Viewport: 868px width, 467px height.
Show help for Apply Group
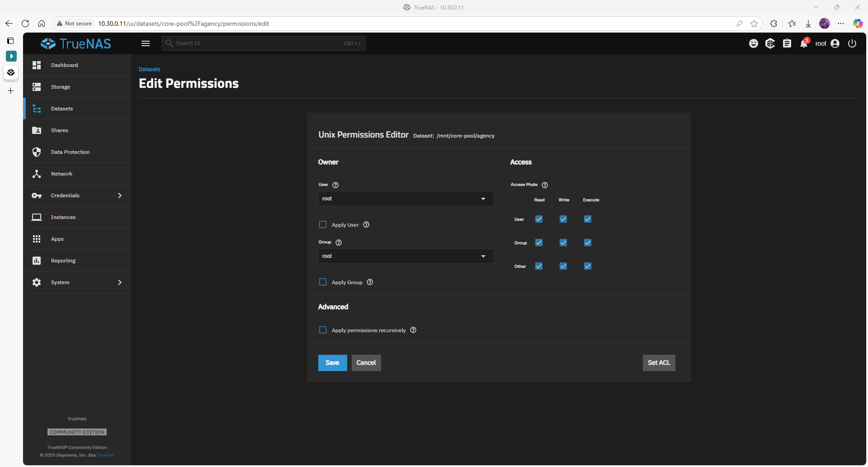370,282
